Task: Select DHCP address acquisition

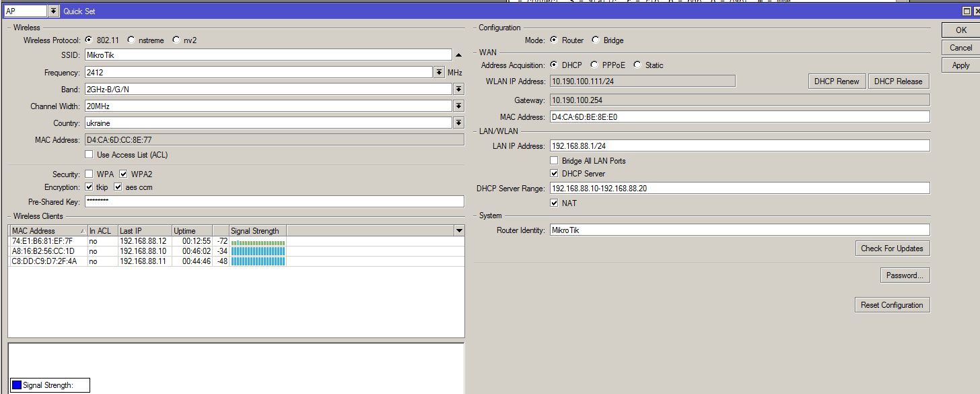Action: point(554,65)
